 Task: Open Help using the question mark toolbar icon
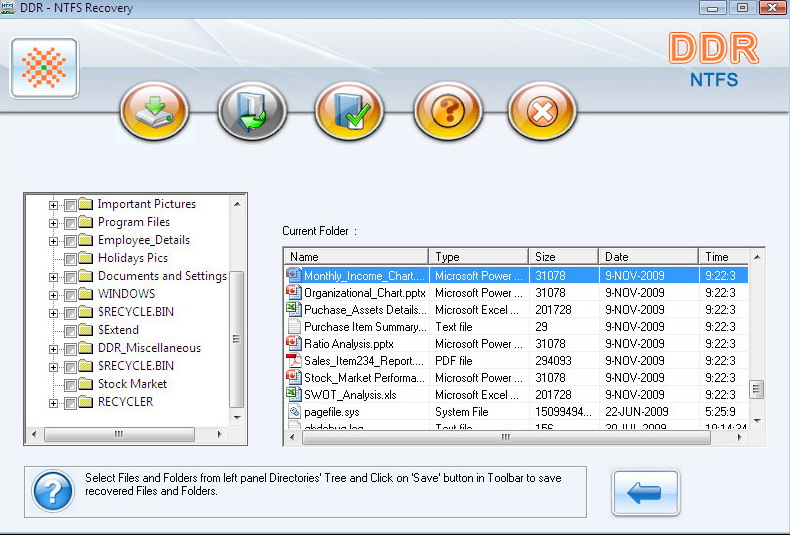[448, 111]
